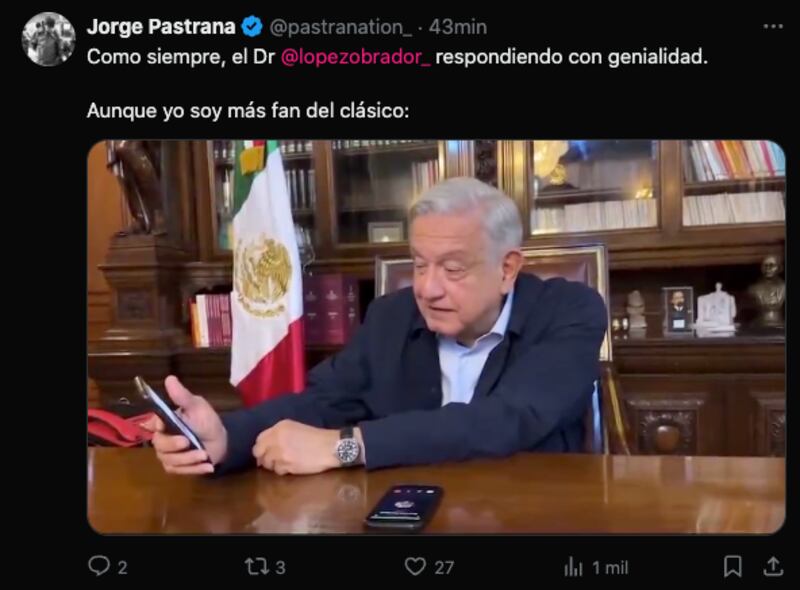Open the view analytics bar-chart icon
Image resolution: width=800 pixels, height=590 pixels.
coord(573,567)
